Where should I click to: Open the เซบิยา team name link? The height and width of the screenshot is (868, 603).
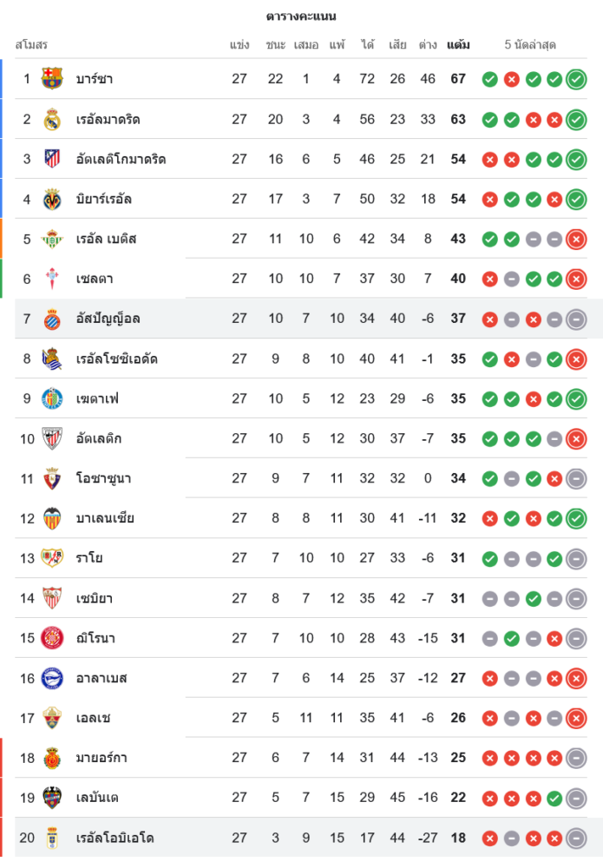point(94,598)
